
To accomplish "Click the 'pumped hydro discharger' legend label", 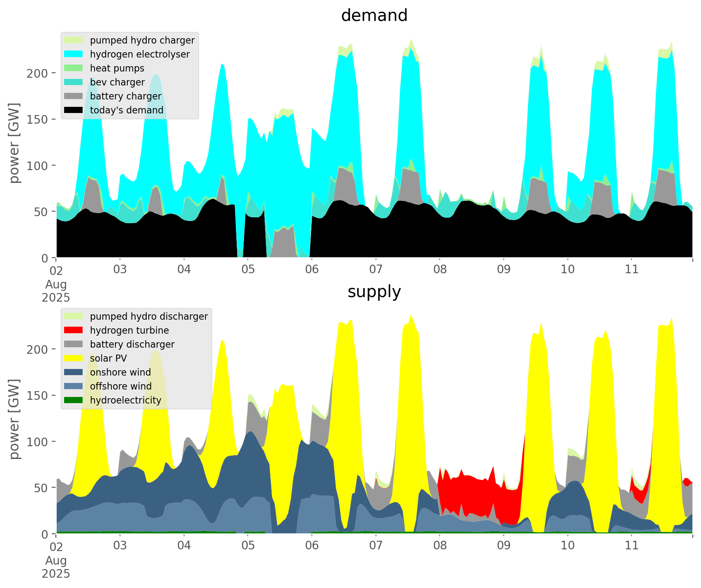I will pos(149,316).
